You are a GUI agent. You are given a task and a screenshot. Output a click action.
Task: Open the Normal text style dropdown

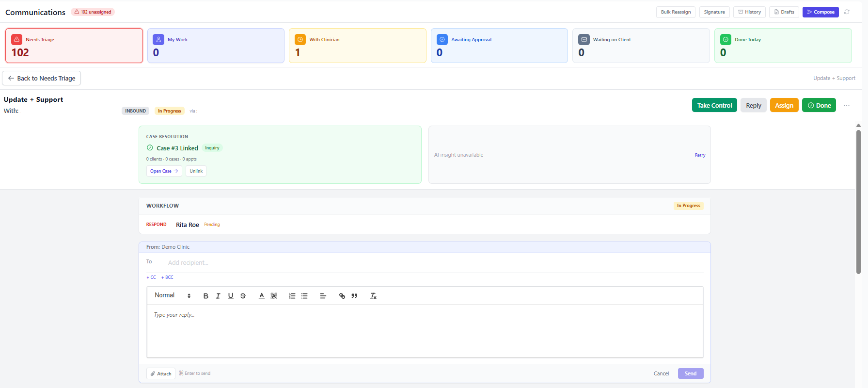173,295
